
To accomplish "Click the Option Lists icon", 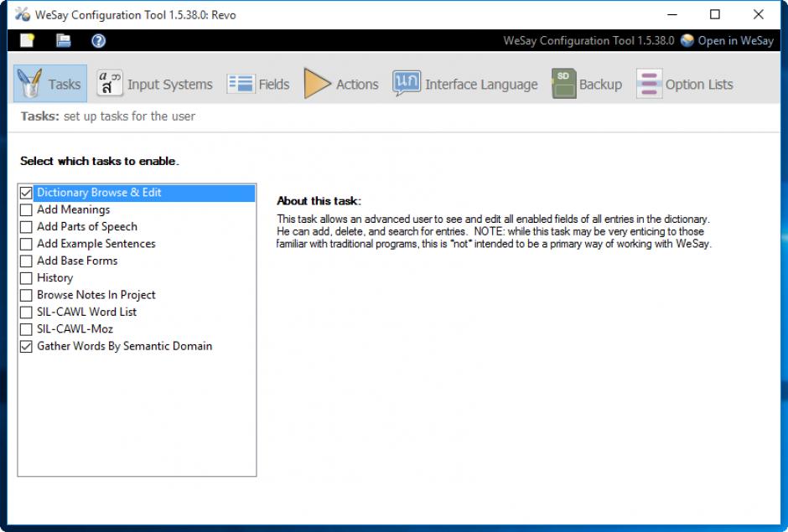I will [649, 84].
